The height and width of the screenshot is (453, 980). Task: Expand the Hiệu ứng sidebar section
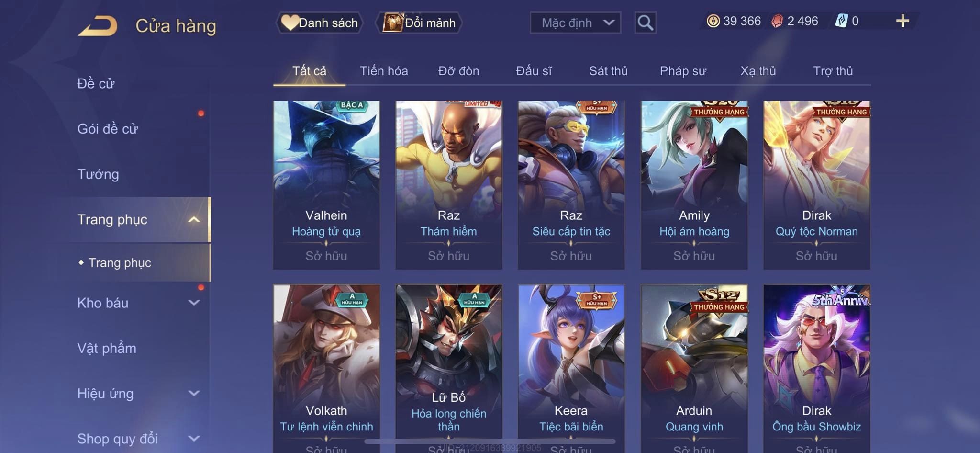194,394
